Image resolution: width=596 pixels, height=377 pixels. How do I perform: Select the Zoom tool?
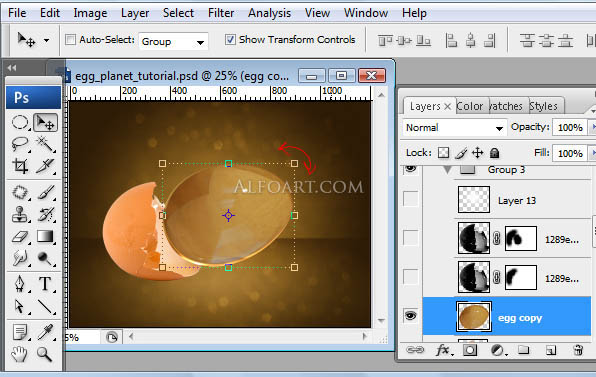[x=45, y=354]
